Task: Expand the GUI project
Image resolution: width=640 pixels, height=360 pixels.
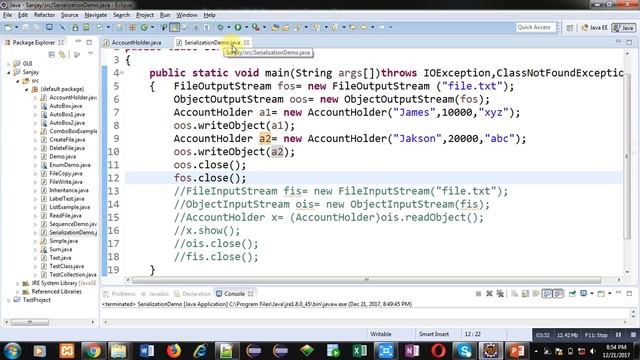Action: click(9, 64)
